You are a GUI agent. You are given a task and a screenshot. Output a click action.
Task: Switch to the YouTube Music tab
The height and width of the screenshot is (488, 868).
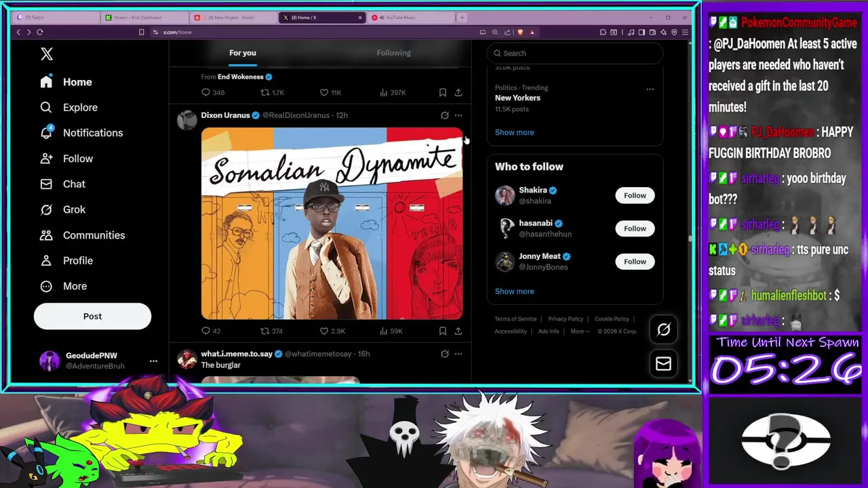410,17
